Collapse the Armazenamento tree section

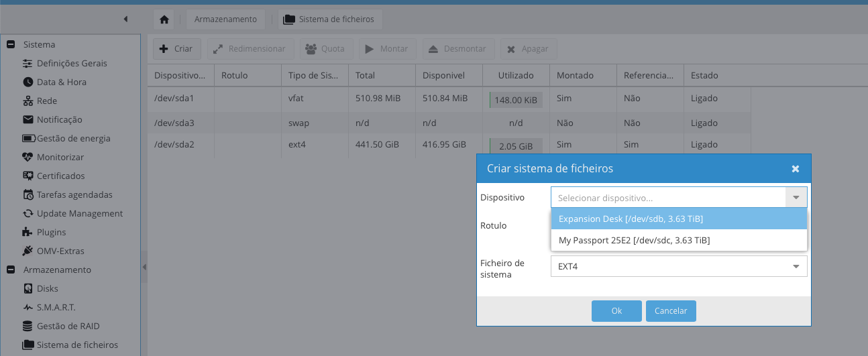pyautogui.click(x=11, y=270)
